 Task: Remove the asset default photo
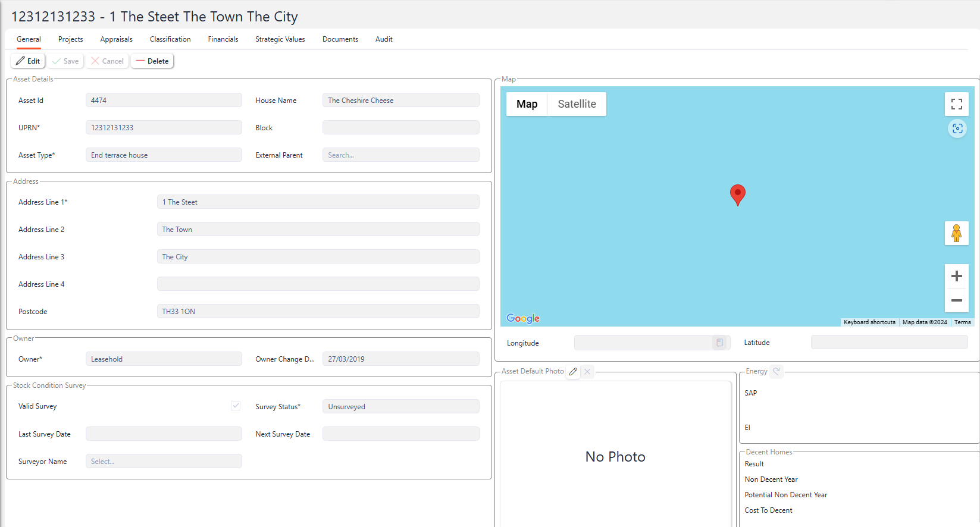pyautogui.click(x=587, y=372)
